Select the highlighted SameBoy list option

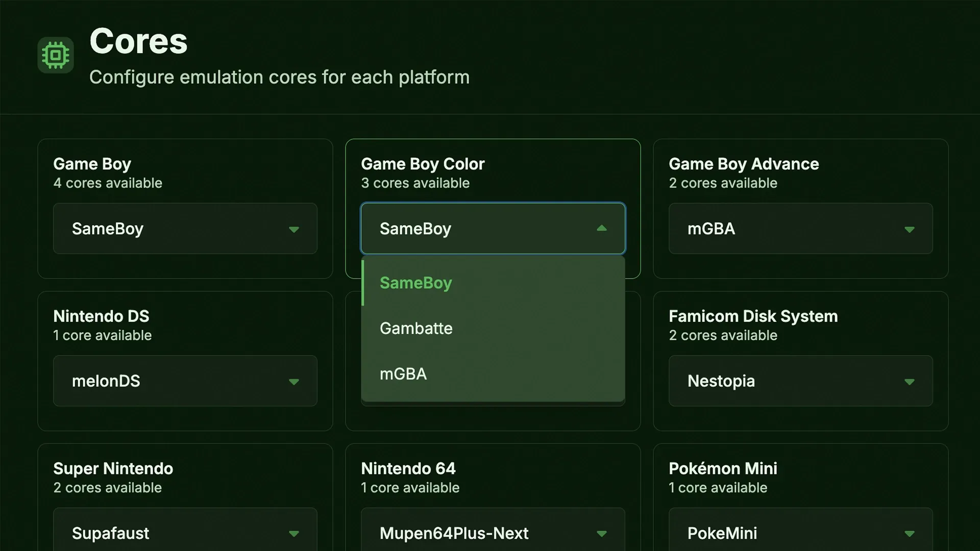493,283
